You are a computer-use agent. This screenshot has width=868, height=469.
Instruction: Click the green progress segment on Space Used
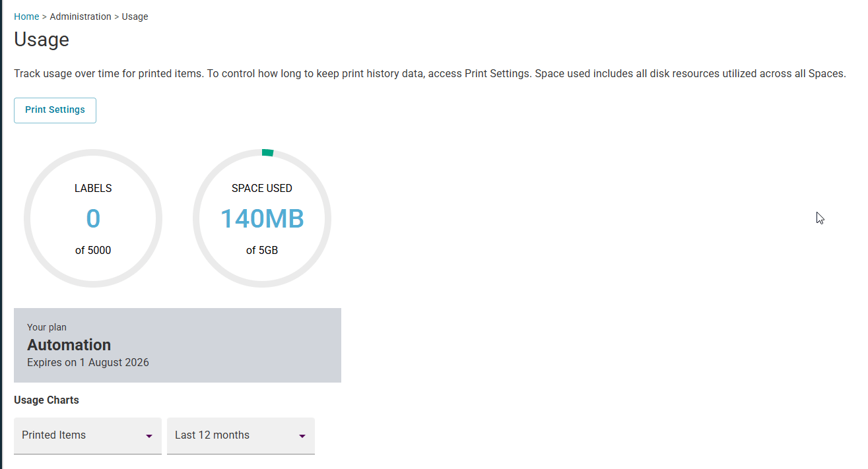coord(267,152)
